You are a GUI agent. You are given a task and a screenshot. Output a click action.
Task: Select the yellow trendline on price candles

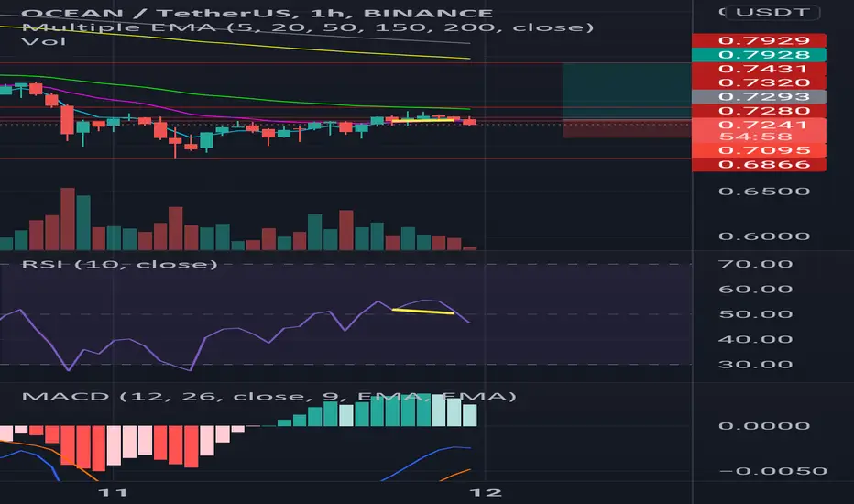coord(423,120)
